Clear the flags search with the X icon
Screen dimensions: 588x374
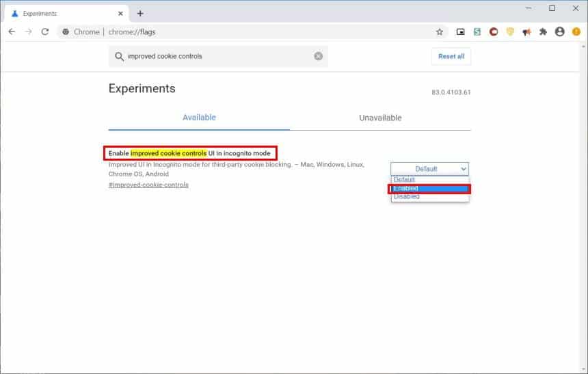click(319, 56)
